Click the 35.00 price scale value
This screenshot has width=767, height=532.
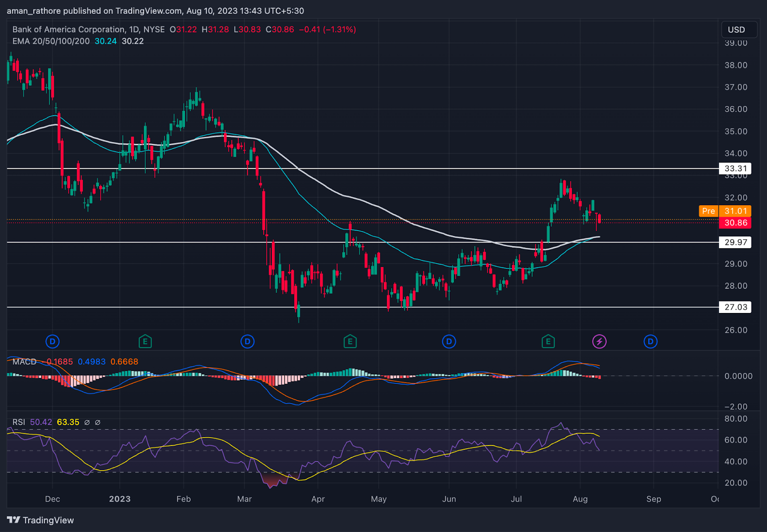[736, 131]
